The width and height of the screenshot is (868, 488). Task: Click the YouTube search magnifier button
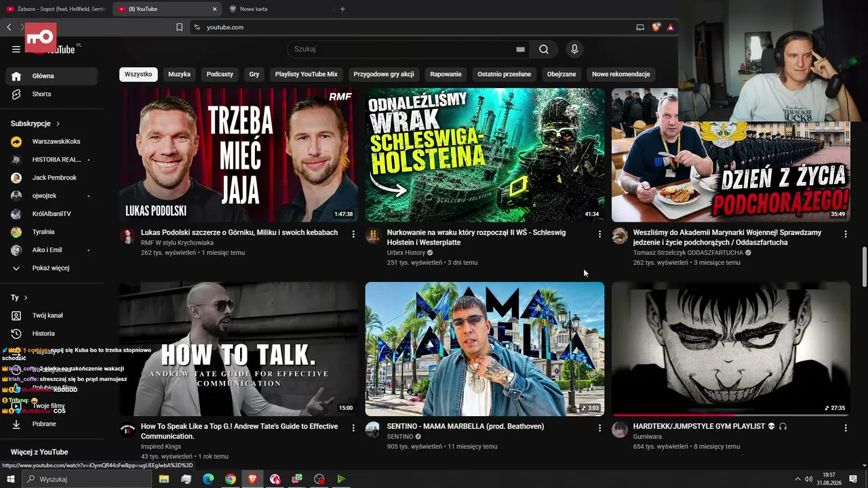pos(544,49)
